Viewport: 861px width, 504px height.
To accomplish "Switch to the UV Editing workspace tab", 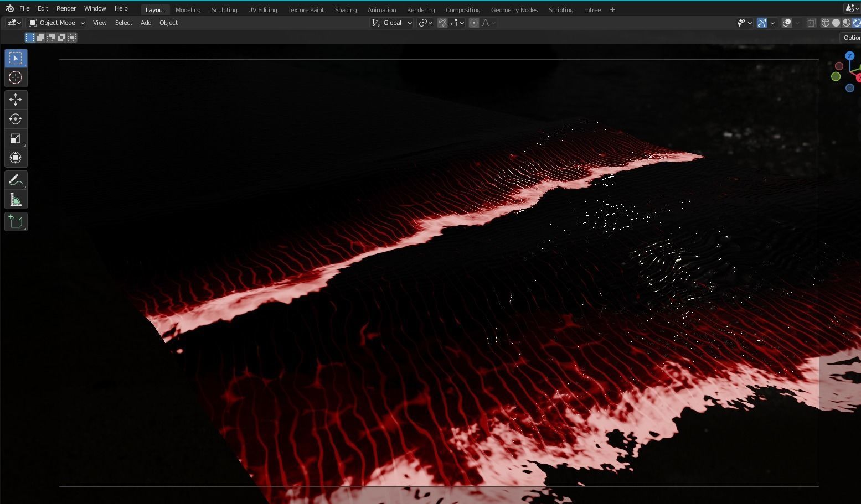I will tap(262, 10).
